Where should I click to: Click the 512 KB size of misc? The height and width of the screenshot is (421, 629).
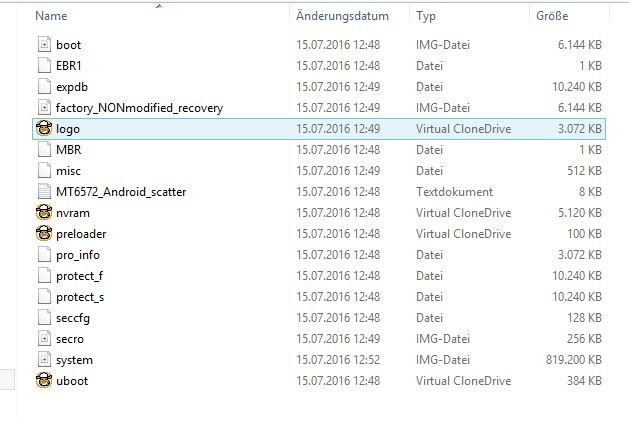click(x=584, y=171)
